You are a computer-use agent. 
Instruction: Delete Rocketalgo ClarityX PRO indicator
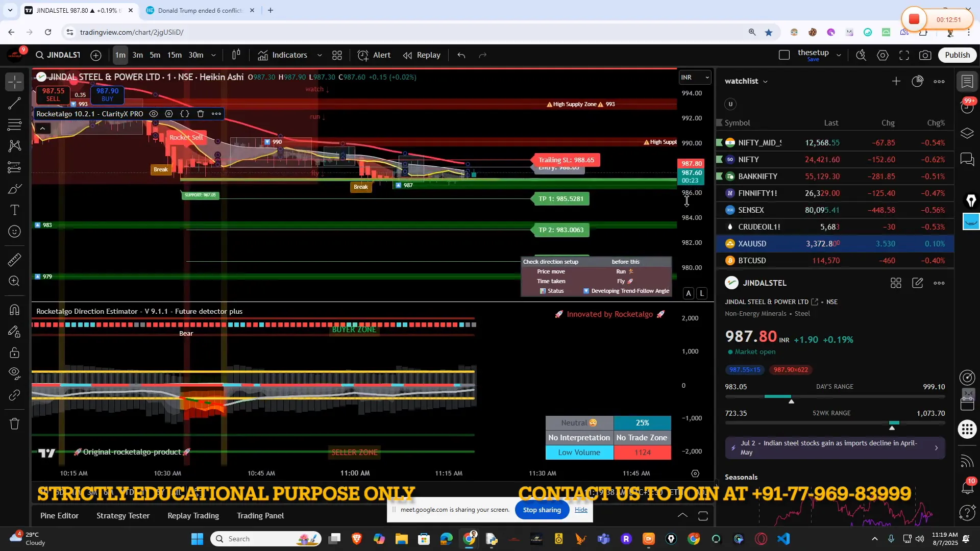pos(201,114)
